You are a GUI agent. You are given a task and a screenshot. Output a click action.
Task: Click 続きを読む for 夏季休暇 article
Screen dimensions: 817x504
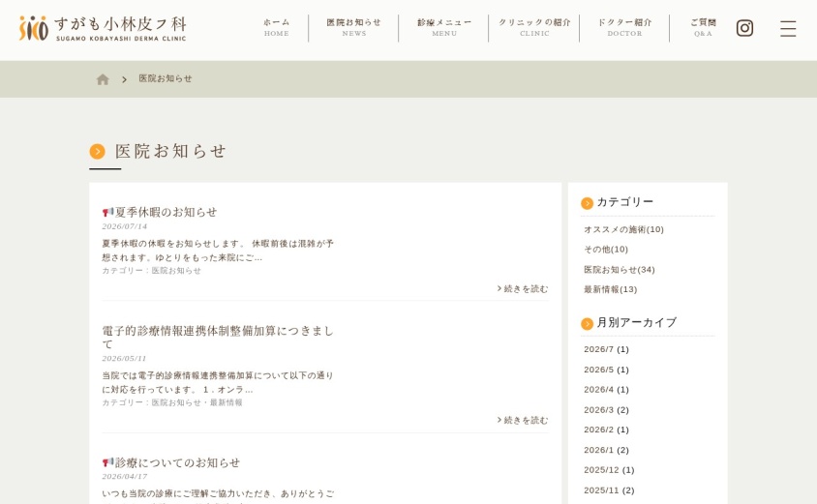[x=523, y=288]
